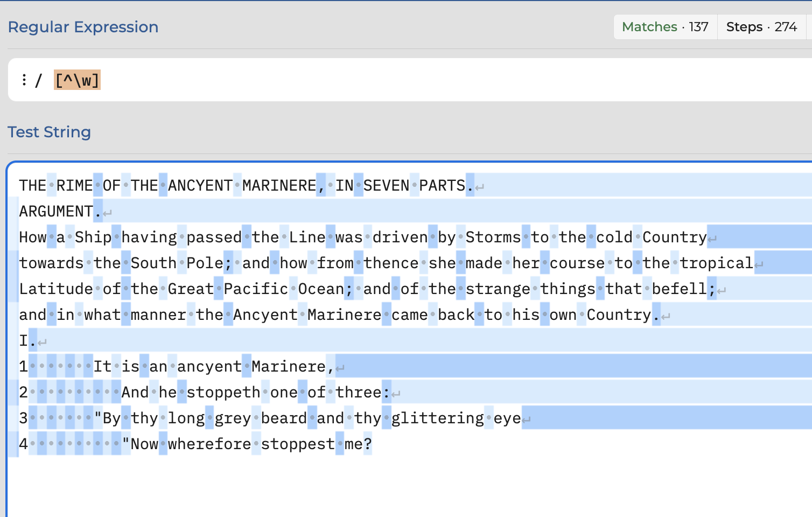Click the word South
The height and width of the screenshot is (517, 812).
click(x=153, y=263)
